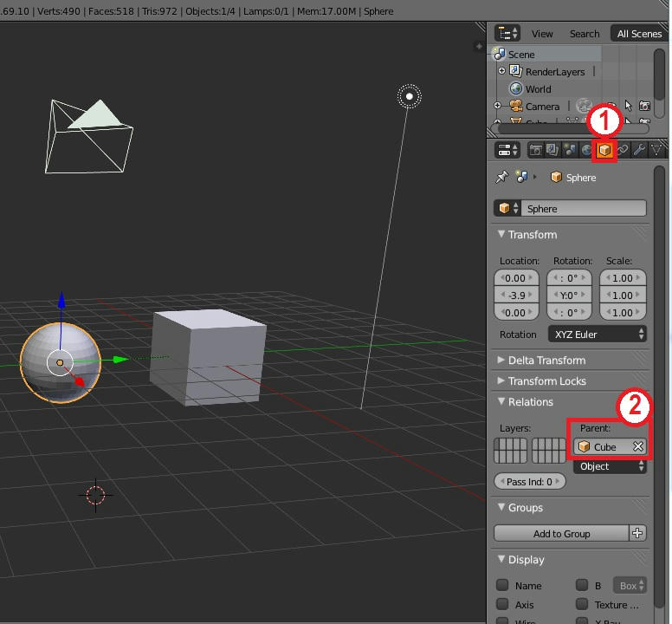This screenshot has width=672, height=624.
Task: Click the Location X value 0.00
Action: pos(516,278)
